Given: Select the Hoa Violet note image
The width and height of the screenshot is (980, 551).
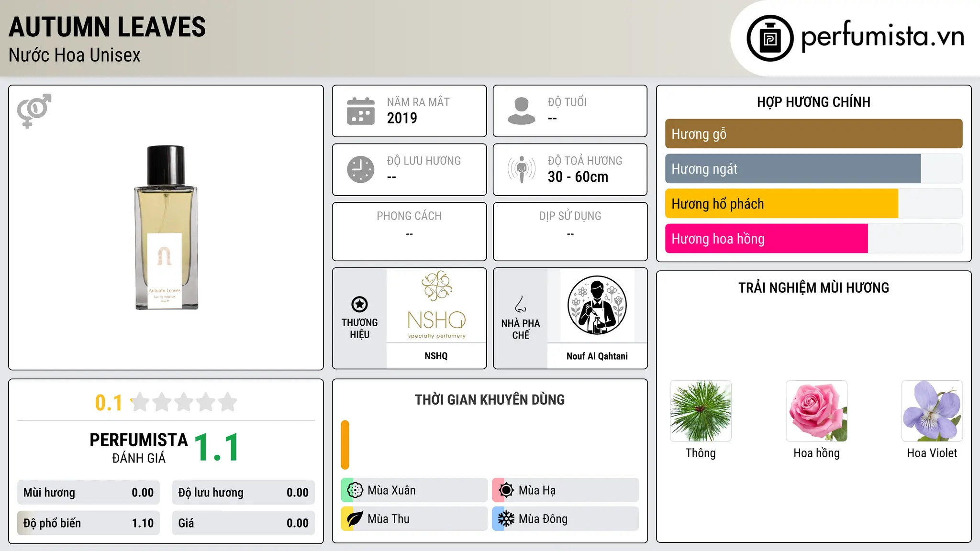Looking at the screenshot, I should [x=932, y=411].
